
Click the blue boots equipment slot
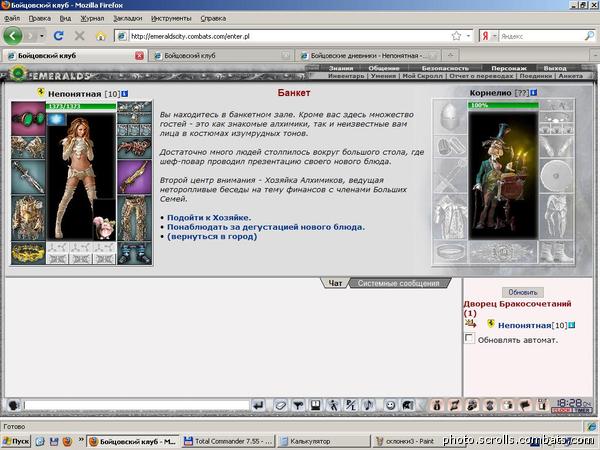134,253
